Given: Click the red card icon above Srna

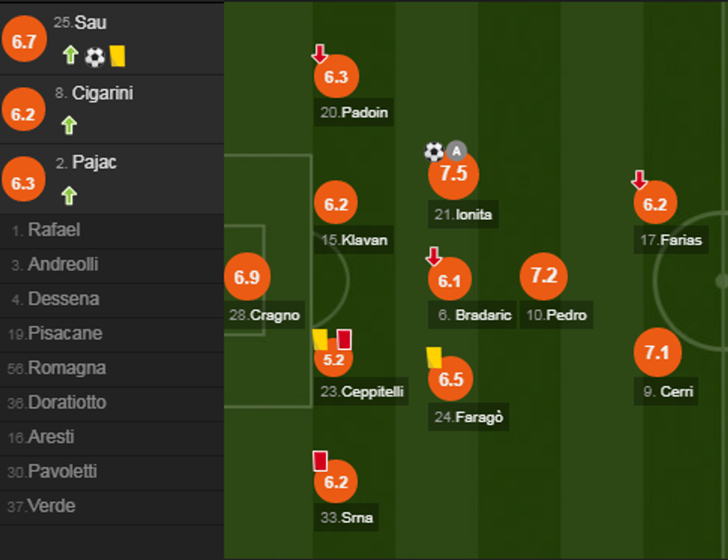Looking at the screenshot, I should point(320,460).
